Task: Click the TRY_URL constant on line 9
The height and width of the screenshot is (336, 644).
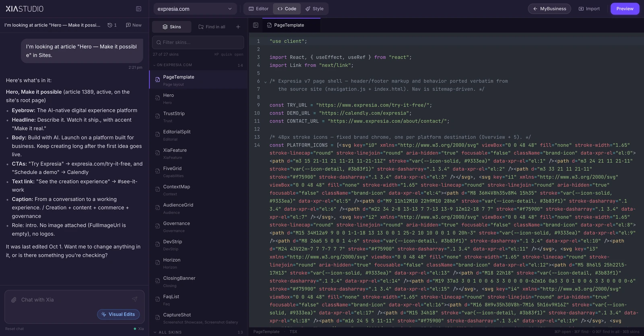Action: tap(297, 105)
